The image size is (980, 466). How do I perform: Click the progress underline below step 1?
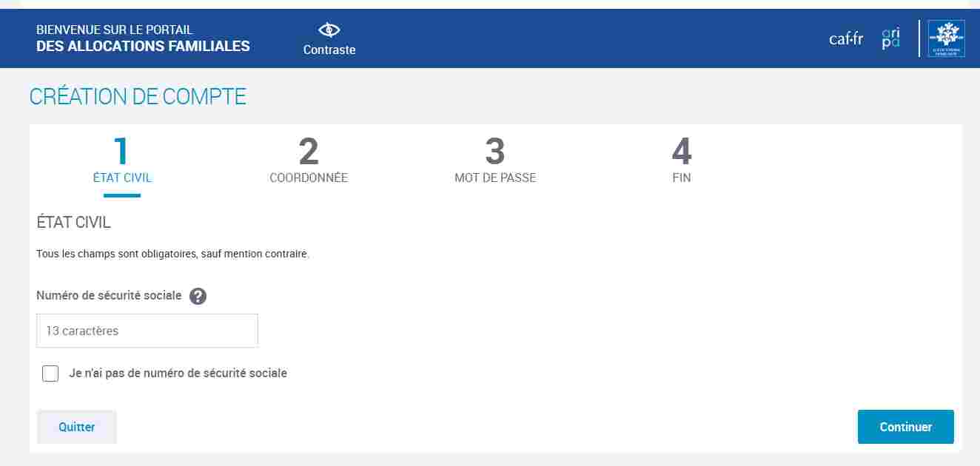(121, 196)
